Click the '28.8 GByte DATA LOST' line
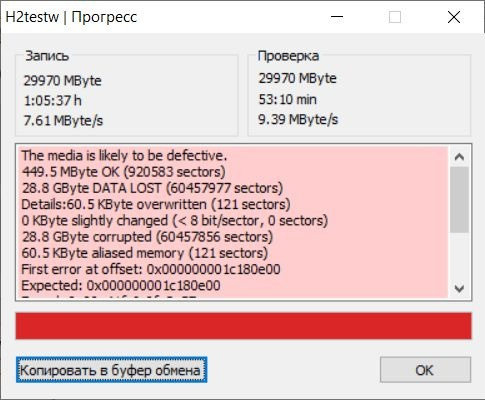The height and width of the screenshot is (400, 485). (x=152, y=188)
